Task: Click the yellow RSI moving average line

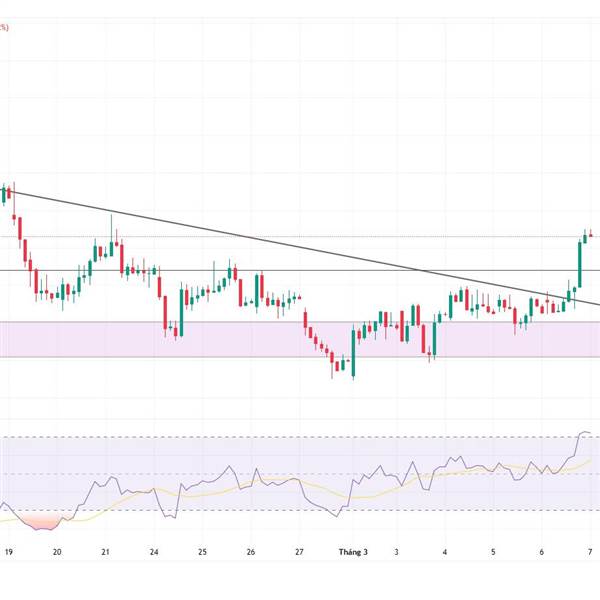Action: coord(200,490)
